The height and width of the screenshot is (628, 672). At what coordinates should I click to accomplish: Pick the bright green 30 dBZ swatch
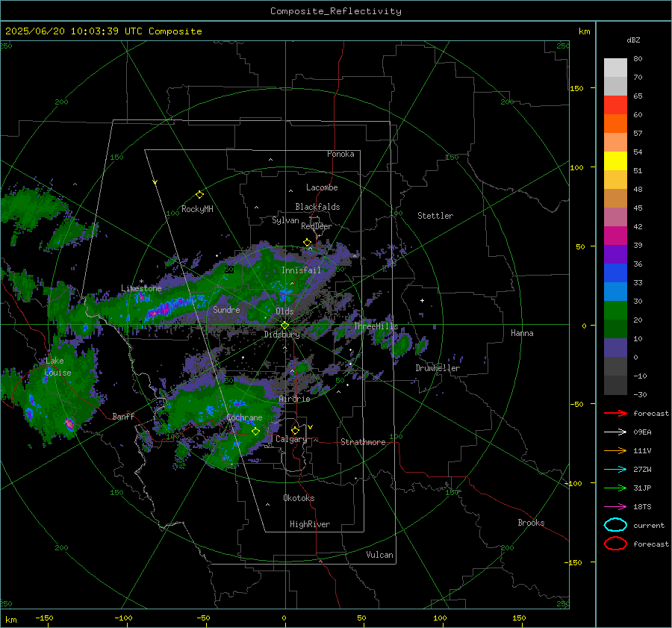(615, 311)
